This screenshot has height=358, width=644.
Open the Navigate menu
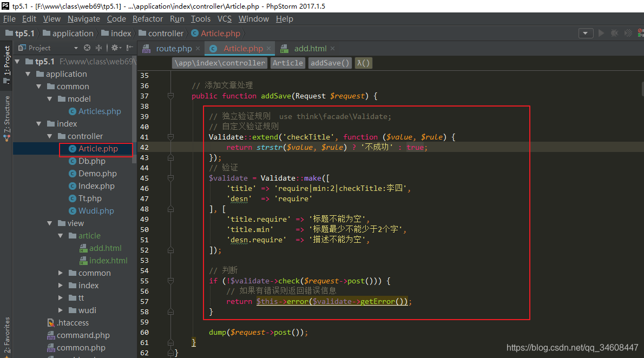pyautogui.click(x=84, y=19)
